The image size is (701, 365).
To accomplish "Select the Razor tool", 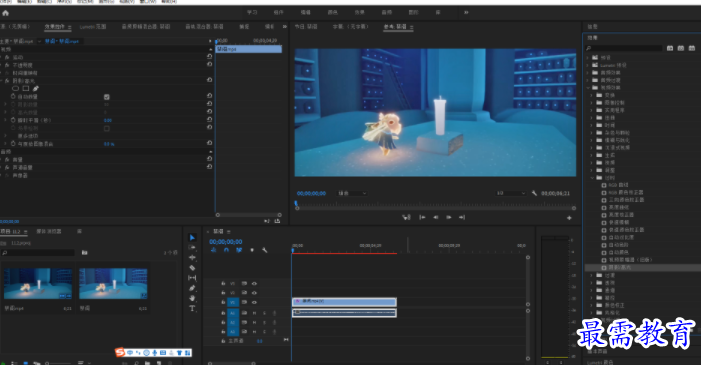I will (192, 268).
